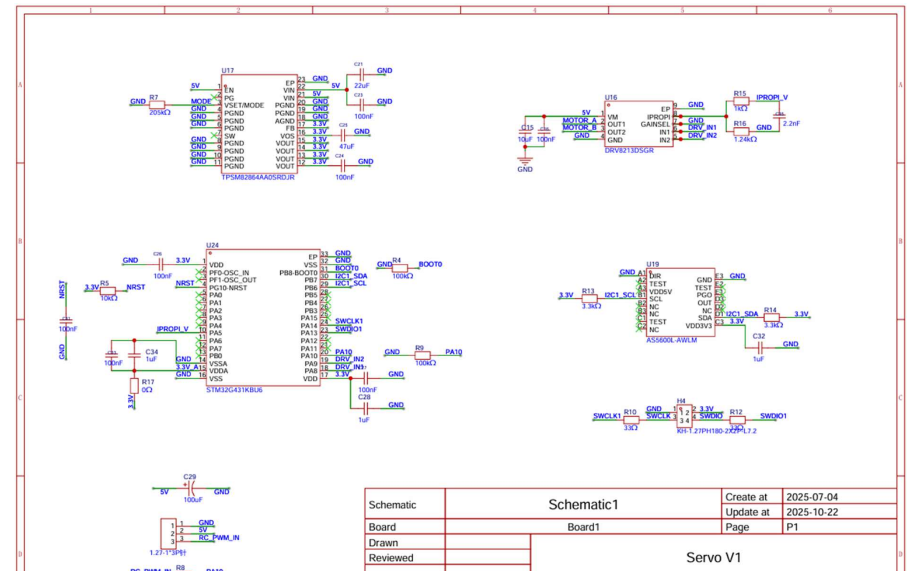This screenshot has height=571, width=924.
Task: Select the MODE net label near U17
Action: point(201,102)
